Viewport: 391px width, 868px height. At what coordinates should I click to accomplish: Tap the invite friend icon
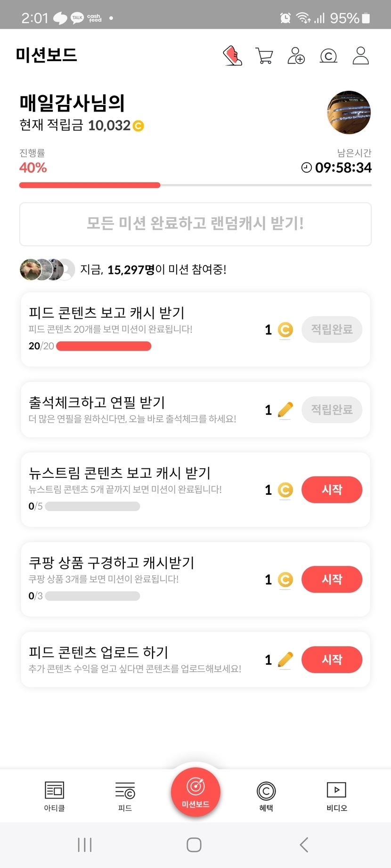(x=296, y=56)
